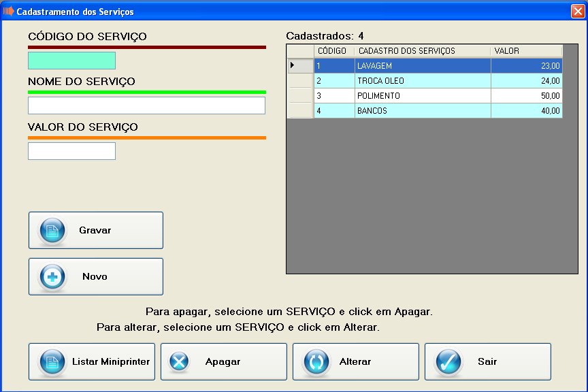The image size is (588, 392).
Task: Click the orange arrow icon in title bar
Action: click(9, 12)
